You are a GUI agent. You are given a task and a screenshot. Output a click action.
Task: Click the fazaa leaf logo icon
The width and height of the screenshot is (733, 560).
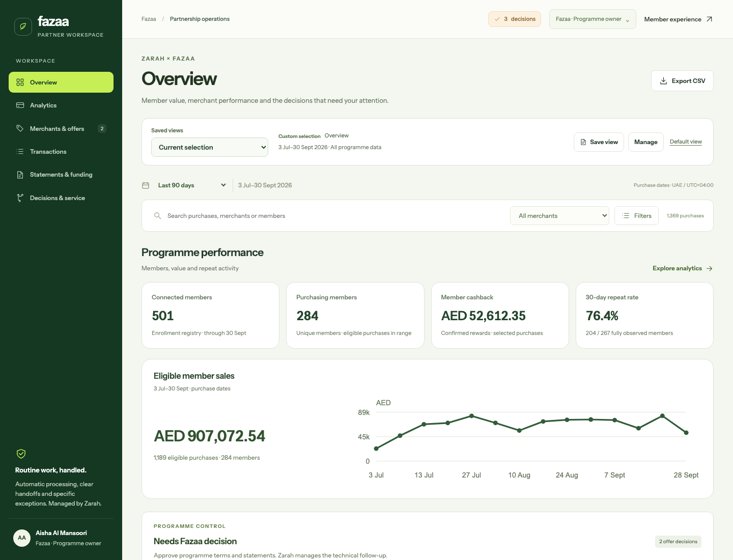pos(23,26)
